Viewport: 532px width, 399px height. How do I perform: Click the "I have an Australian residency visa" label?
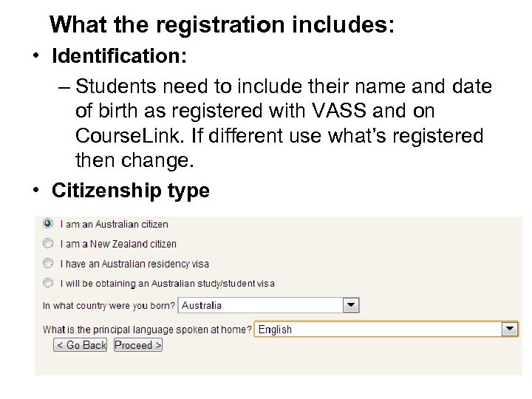point(134,263)
